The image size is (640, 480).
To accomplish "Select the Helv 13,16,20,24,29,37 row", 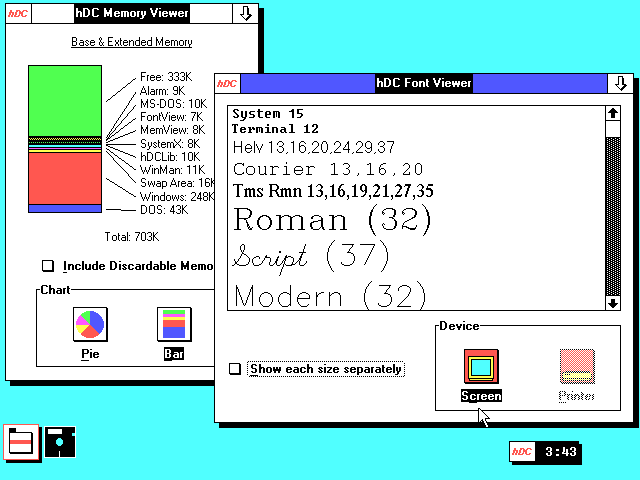I will click(313, 147).
